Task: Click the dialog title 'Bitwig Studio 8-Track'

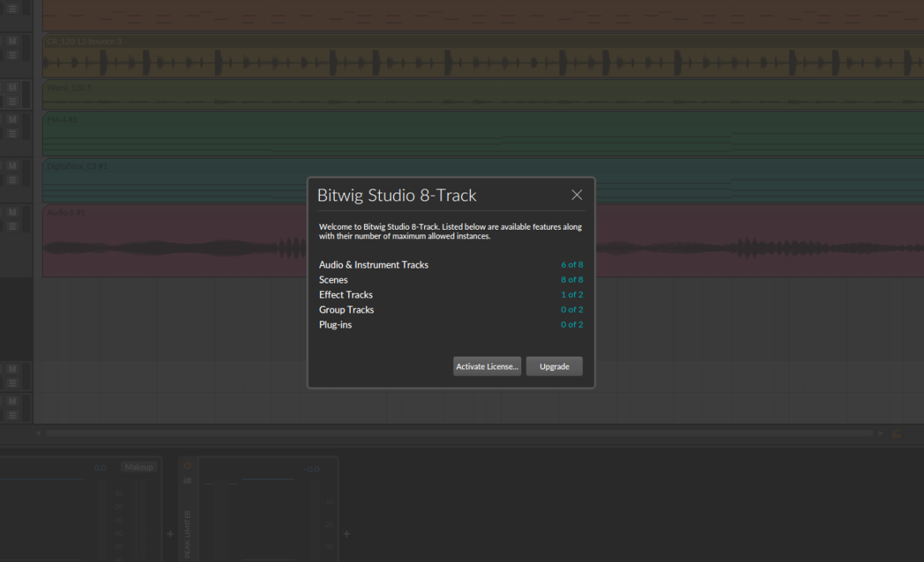Action: pyautogui.click(x=396, y=196)
